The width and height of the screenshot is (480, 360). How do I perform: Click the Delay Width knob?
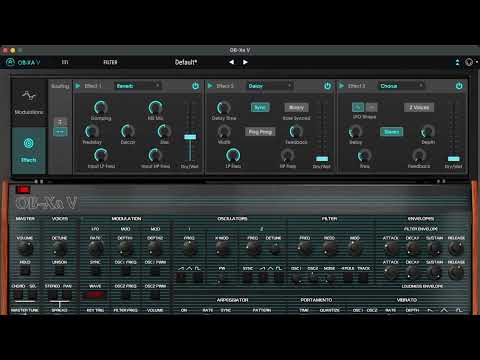click(224, 131)
